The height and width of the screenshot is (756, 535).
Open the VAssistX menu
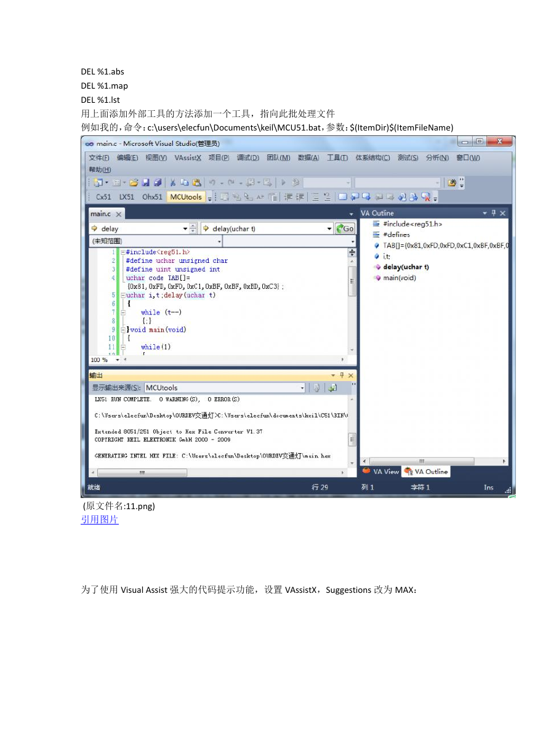[x=188, y=158]
